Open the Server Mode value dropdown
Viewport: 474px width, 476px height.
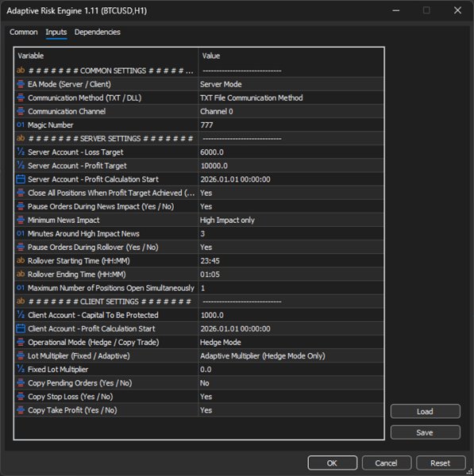[x=291, y=84]
